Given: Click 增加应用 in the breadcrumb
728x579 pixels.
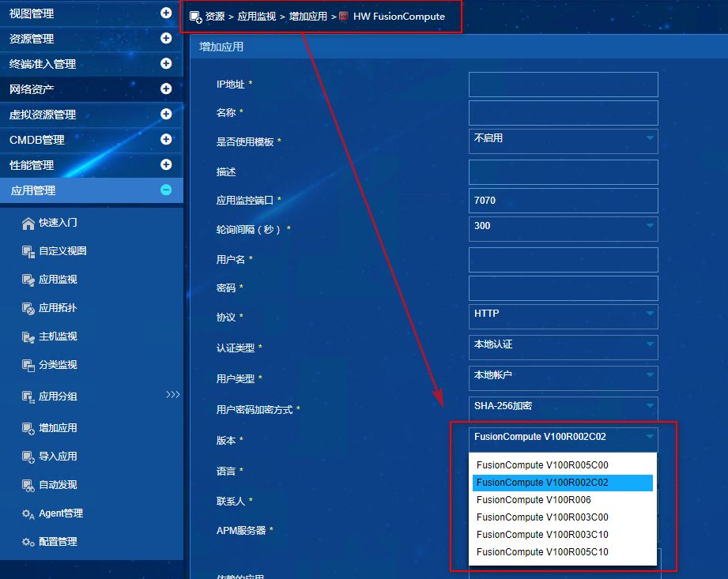Looking at the screenshot, I should tap(307, 17).
